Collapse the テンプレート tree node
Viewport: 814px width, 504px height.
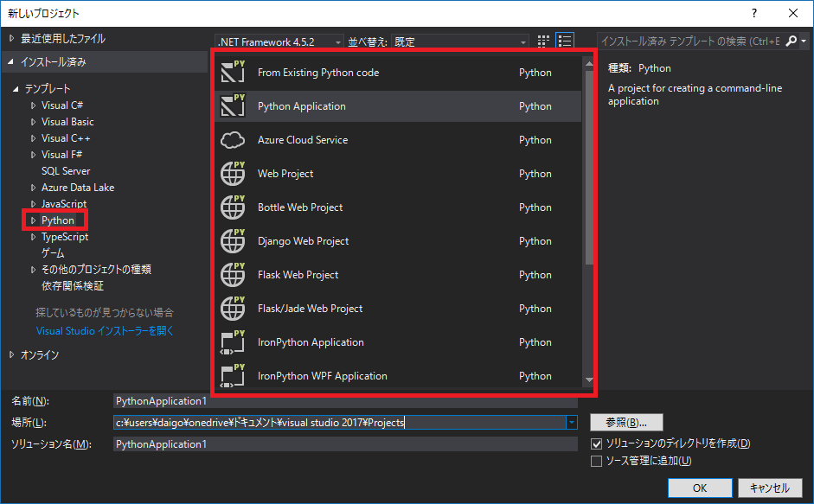click(16, 89)
